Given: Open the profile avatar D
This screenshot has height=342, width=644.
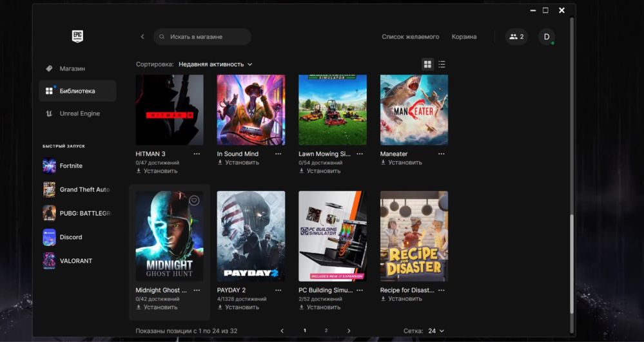Looking at the screenshot, I should click(x=547, y=37).
